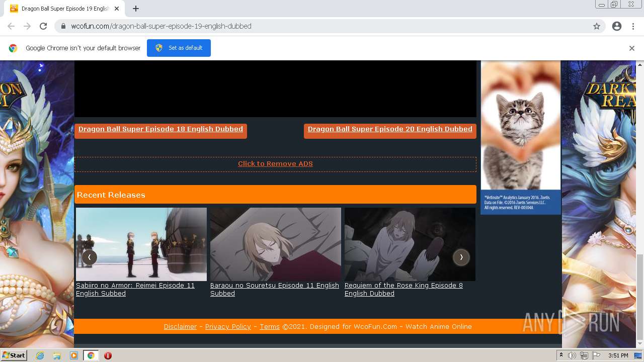Image resolution: width=644 pixels, height=362 pixels.
Task: Launch Internet Explorer from taskbar
Action: (x=40, y=355)
